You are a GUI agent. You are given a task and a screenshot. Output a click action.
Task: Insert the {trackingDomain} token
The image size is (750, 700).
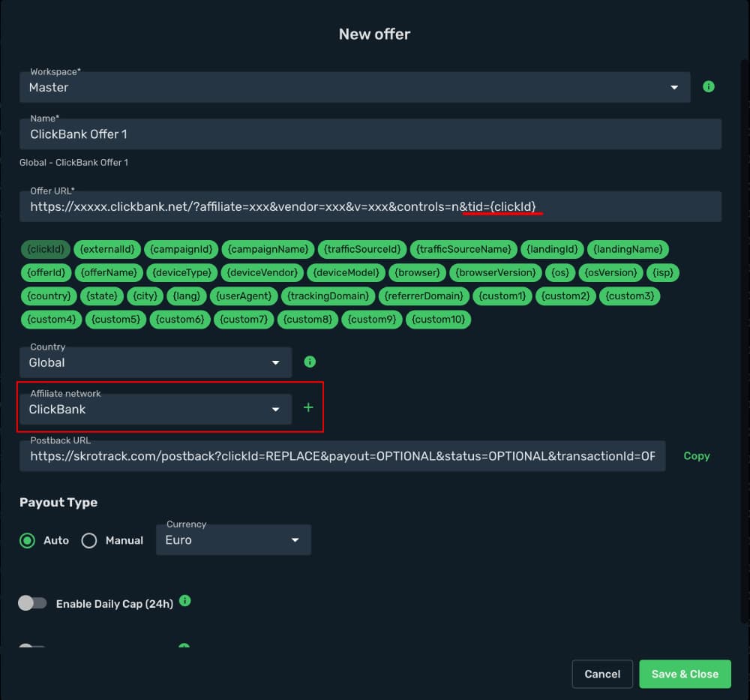pyautogui.click(x=328, y=296)
